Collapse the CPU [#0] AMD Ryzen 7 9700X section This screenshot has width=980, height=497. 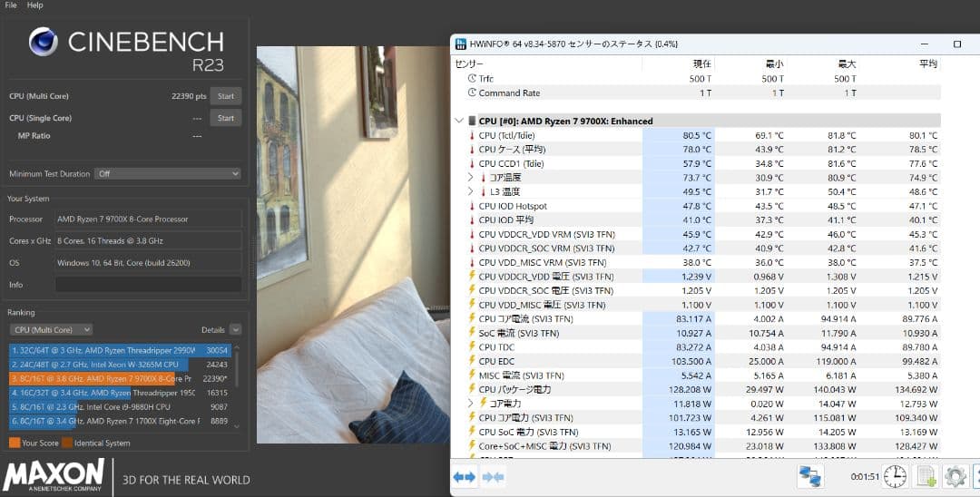click(459, 122)
